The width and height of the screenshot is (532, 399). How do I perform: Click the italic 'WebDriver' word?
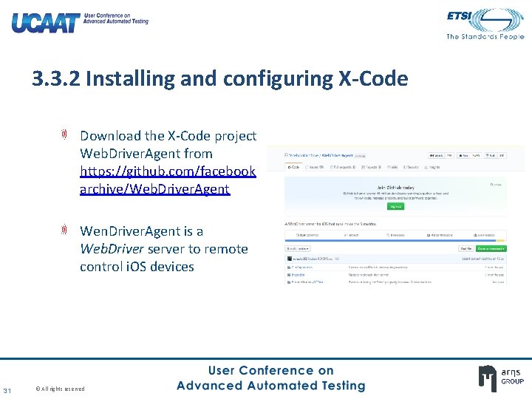(112, 249)
